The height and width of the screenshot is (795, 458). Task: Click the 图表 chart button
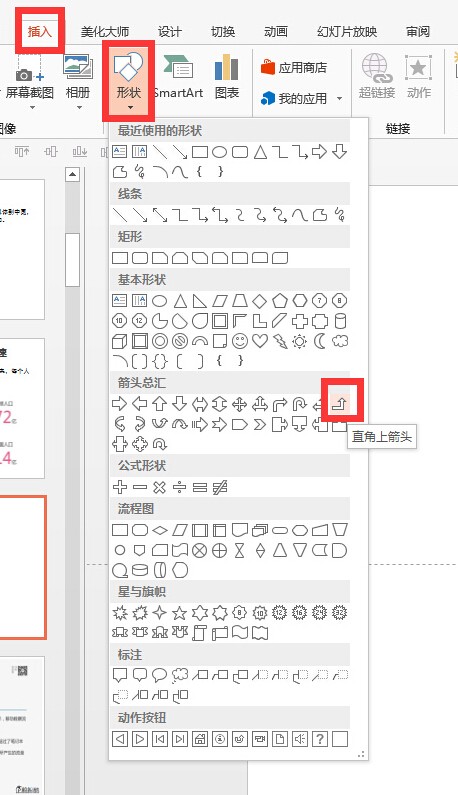[227, 76]
